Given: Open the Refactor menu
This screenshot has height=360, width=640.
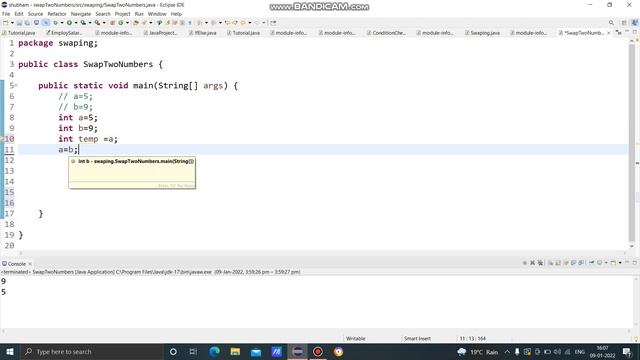Looking at the screenshot, I should [57, 14].
